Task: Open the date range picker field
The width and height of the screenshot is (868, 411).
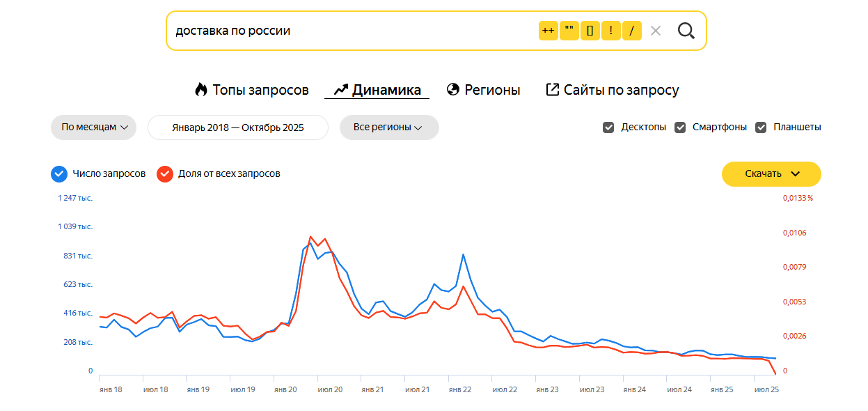Action: (238, 127)
